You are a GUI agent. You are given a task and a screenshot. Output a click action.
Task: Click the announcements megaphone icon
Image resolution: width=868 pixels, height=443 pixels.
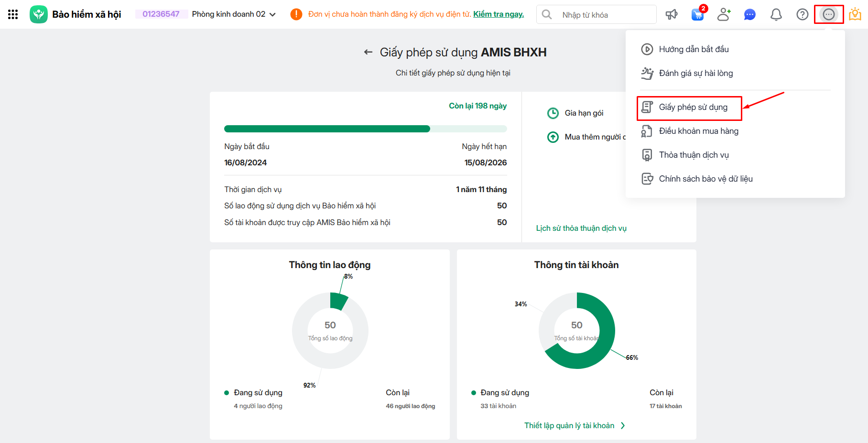672,14
